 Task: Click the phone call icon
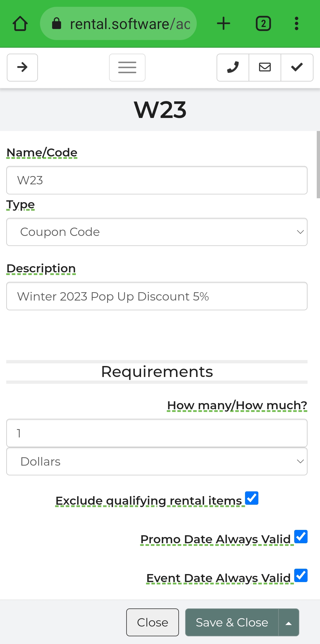[x=233, y=67]
